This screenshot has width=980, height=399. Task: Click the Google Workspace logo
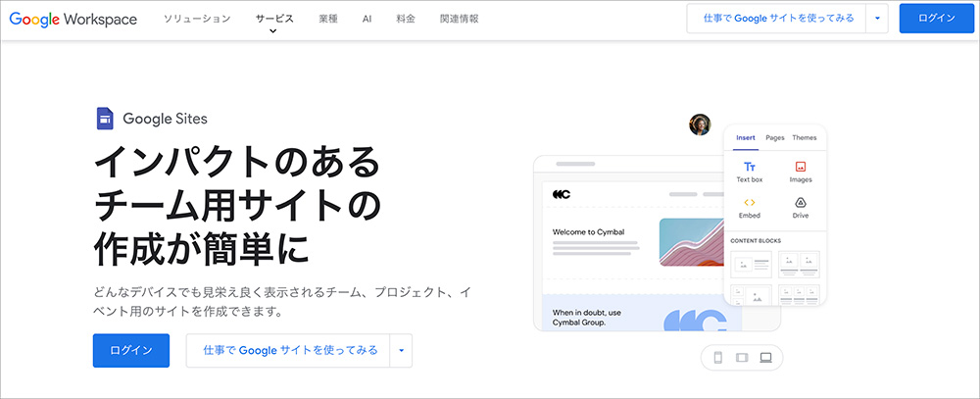click(x=73, y=19)
